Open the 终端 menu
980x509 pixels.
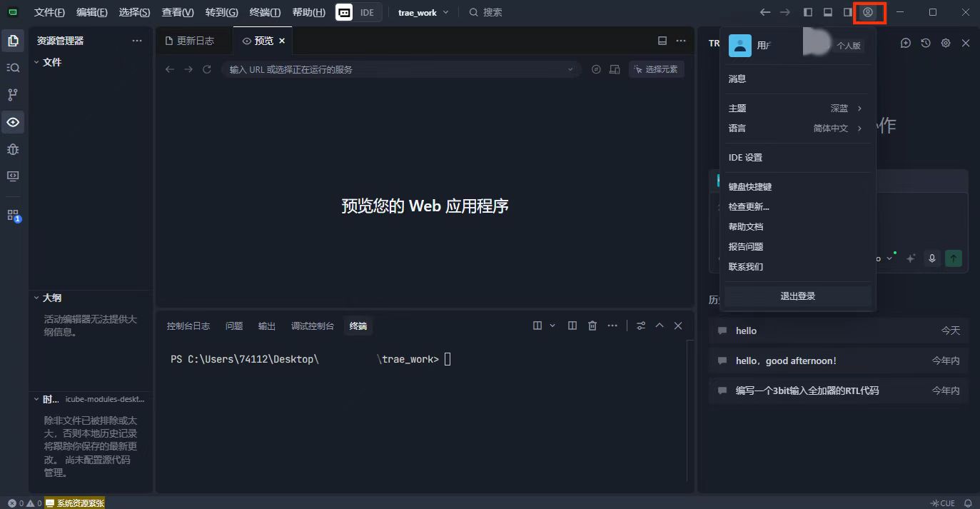click(x=265, y=12)
